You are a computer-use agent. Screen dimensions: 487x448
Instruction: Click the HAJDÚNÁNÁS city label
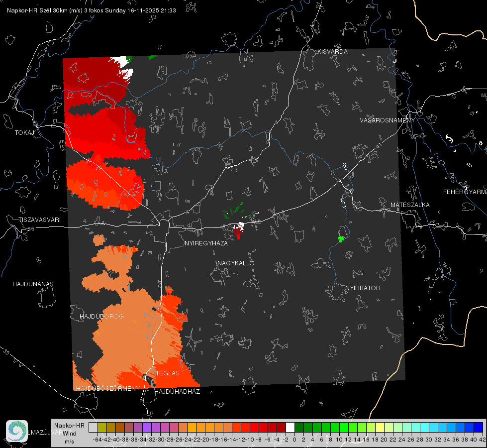[33, 284]
